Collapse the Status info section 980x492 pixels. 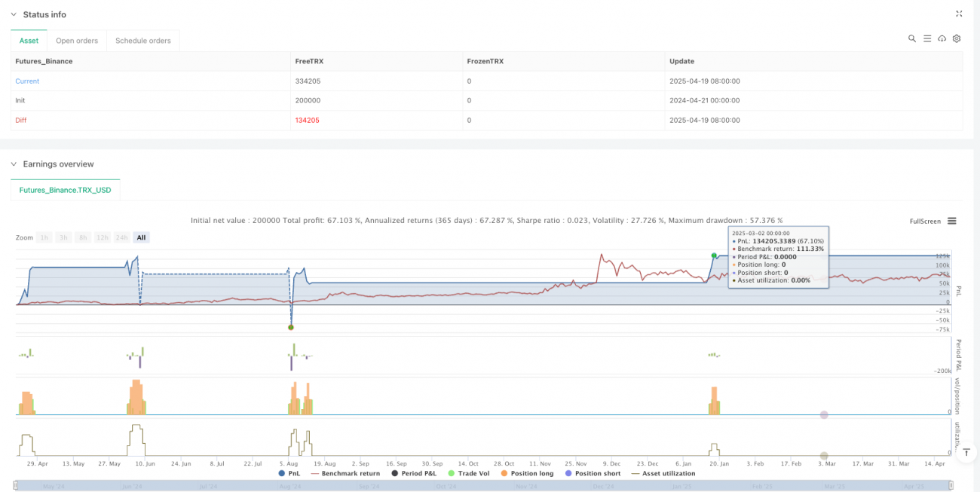coord(13,14)
